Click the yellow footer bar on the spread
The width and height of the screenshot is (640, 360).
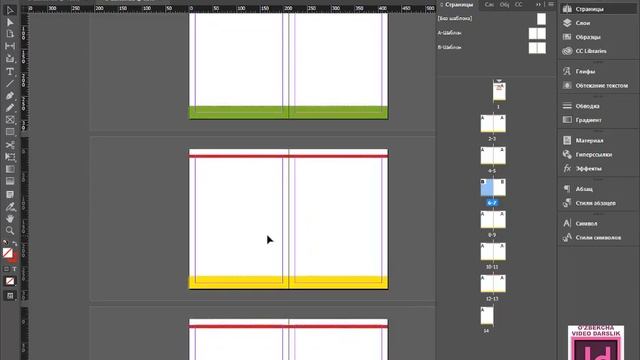(288, 282)
